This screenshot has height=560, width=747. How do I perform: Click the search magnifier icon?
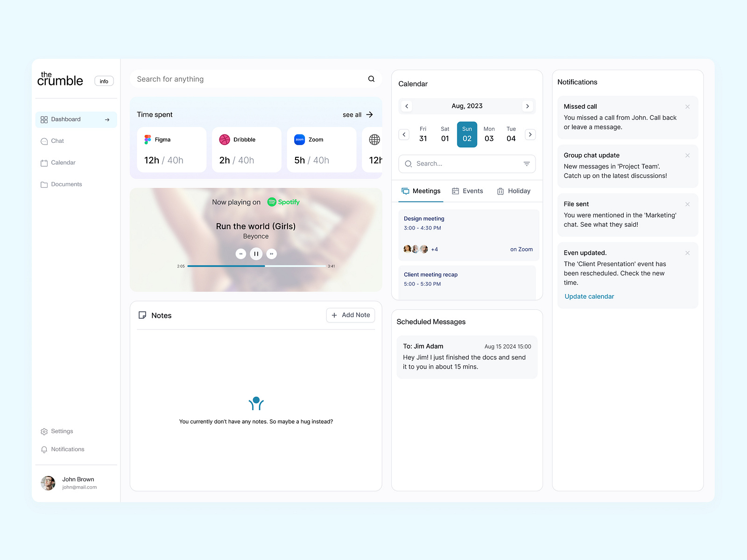click(x=371, y=78)
